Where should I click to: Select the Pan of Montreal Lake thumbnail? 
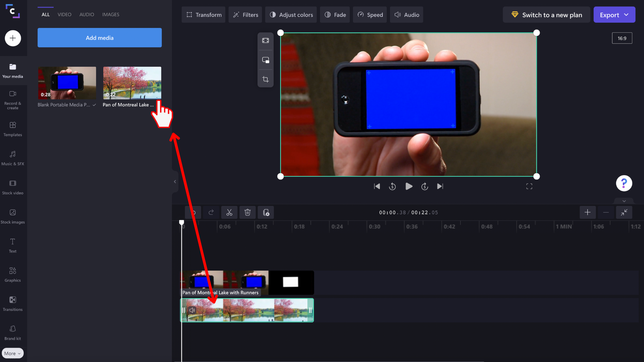(132, 82)
